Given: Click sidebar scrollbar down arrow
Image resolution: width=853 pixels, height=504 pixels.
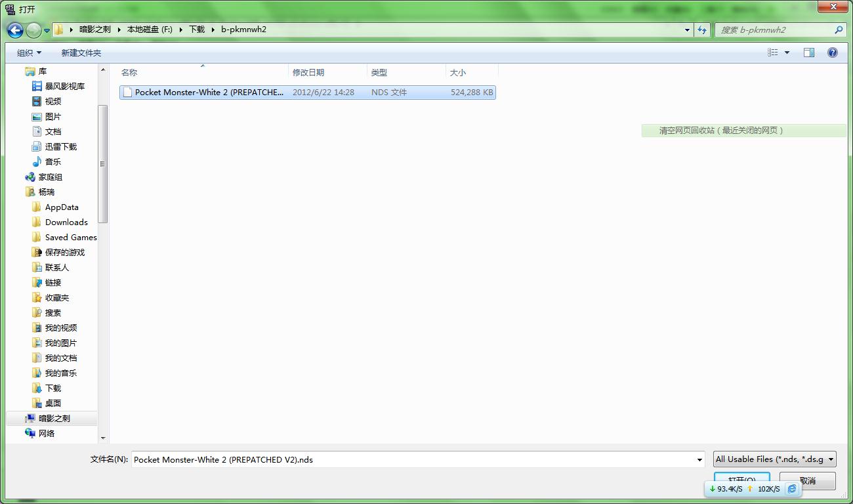Looking at the screenshot, I should click(103, 438).
